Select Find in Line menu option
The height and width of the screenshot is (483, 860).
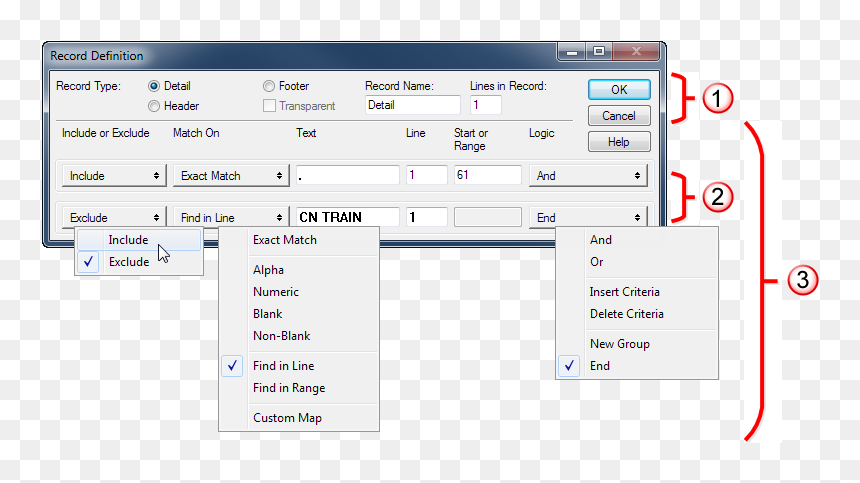click(299, 366)
